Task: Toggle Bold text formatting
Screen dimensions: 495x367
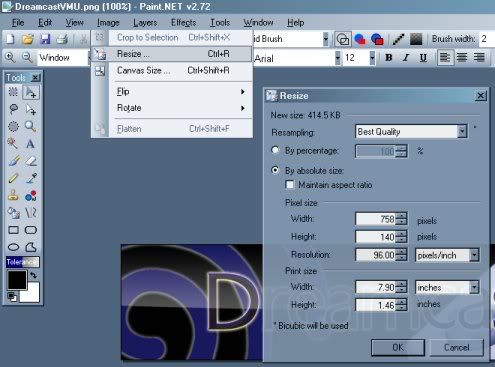Action: pos(389,58)
